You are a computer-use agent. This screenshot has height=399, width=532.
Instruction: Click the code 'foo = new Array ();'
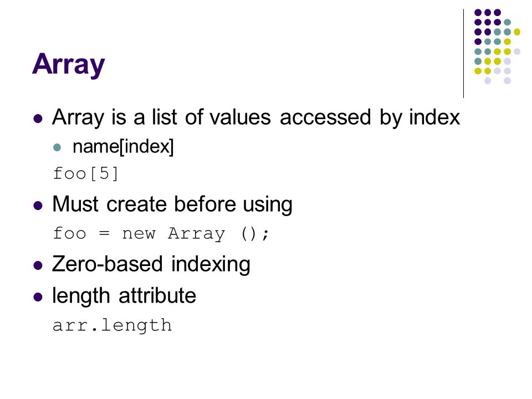(161, 234)
